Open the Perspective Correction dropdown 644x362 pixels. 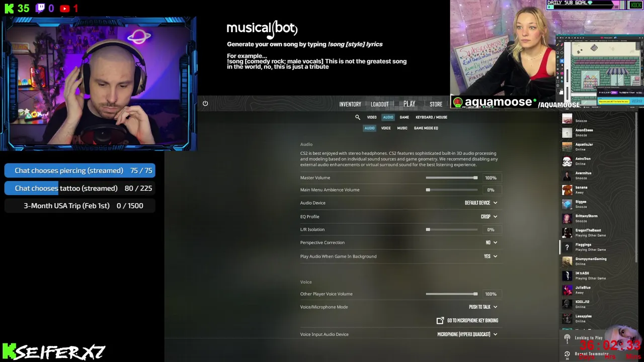[492, 243]
